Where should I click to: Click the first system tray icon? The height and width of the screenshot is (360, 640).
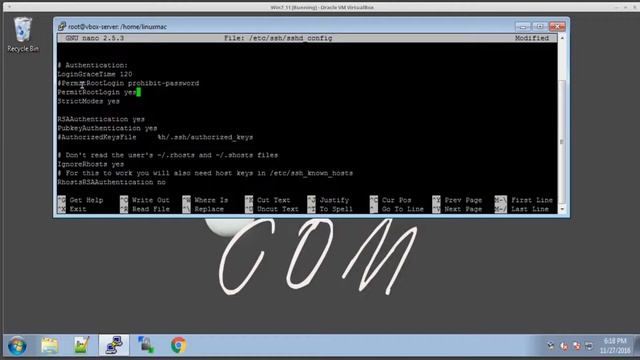coord(551,346)
